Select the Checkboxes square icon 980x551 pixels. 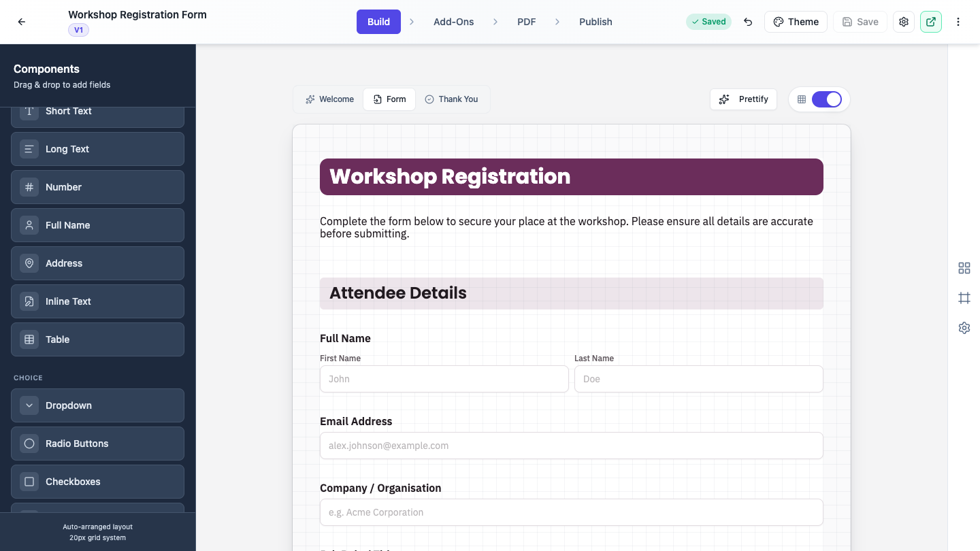29,482
